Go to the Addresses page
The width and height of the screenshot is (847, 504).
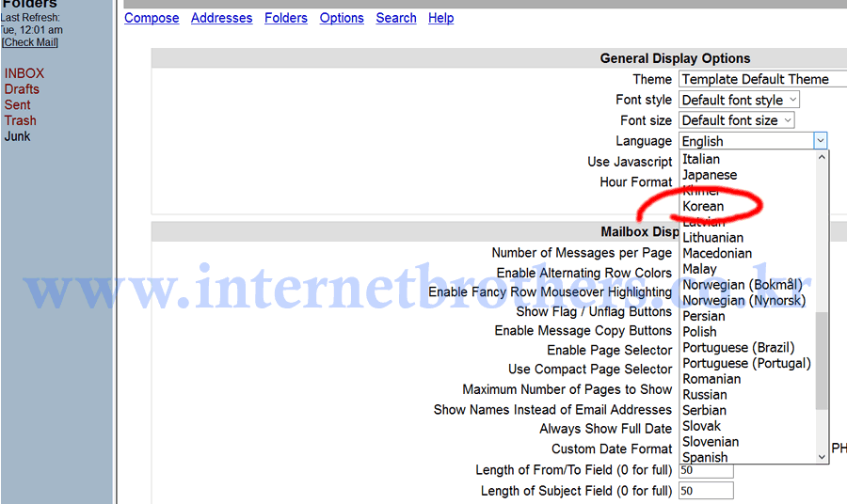click(x=221, y=18)
